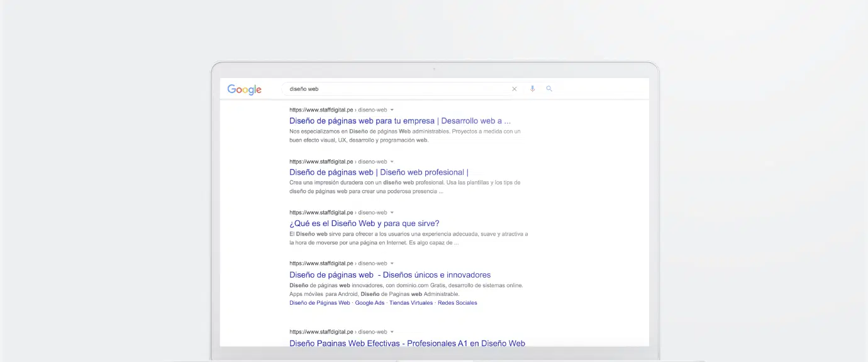Follow the 'Tiendas Virtuales' sitelink

(x=411, y=303)
